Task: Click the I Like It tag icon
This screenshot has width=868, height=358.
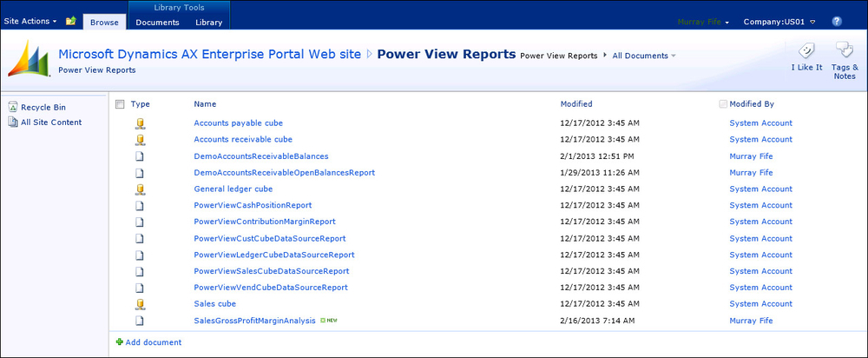Action: point(806,51)
